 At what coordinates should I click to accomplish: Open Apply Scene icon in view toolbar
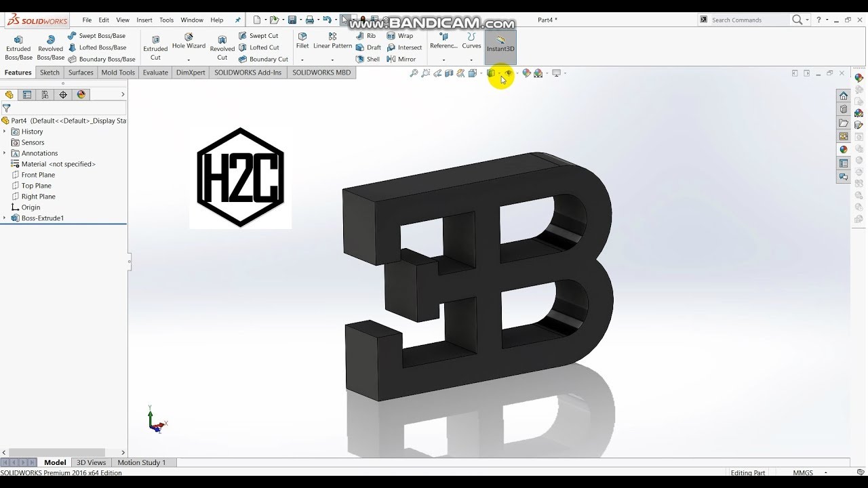point(538,73)
